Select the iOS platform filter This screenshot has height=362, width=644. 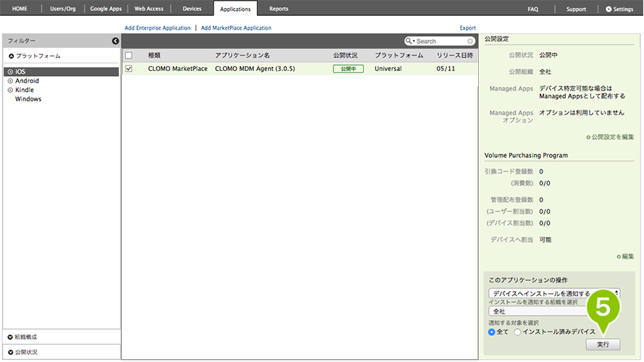[20, 72]
